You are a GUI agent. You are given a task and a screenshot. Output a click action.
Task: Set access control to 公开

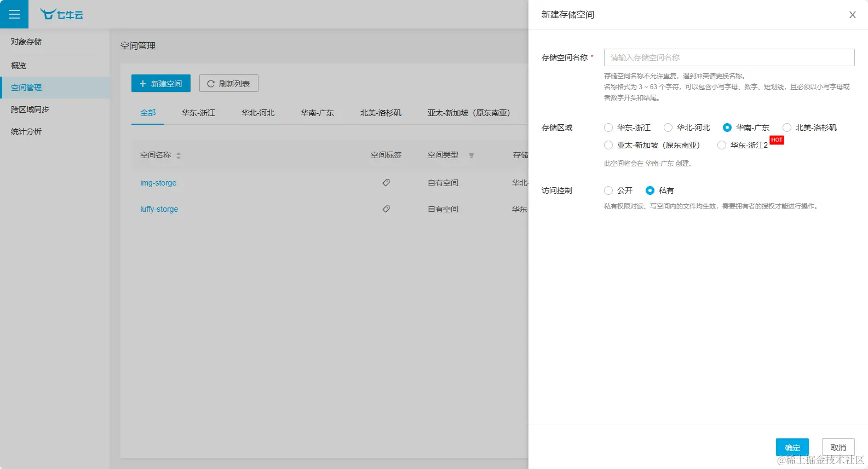coord(608,190)
